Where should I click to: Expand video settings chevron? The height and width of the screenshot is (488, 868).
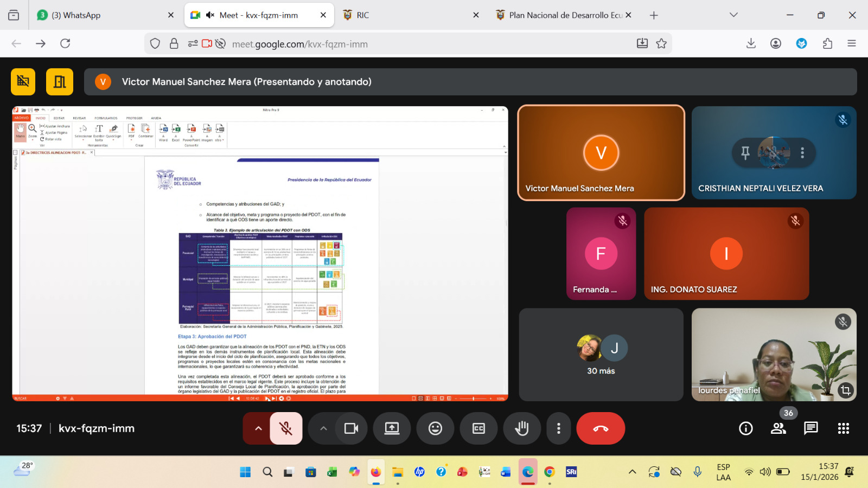pos(324,428)
